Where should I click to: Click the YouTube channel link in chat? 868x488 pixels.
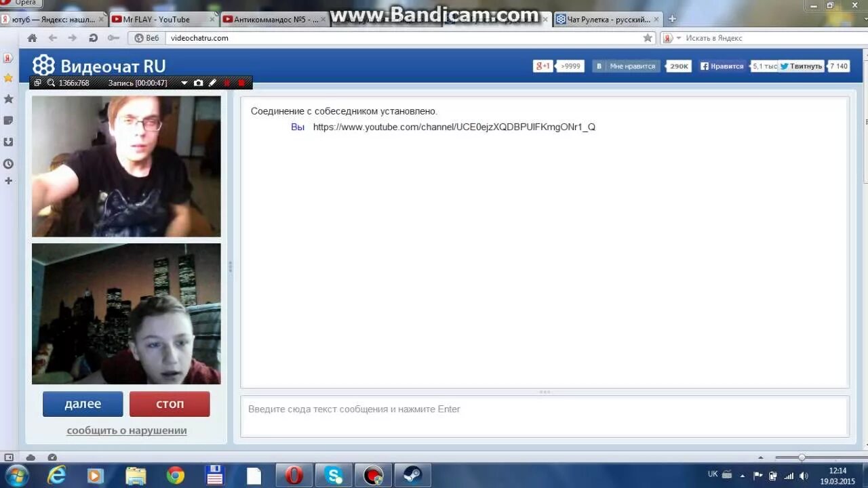[454, 127]
